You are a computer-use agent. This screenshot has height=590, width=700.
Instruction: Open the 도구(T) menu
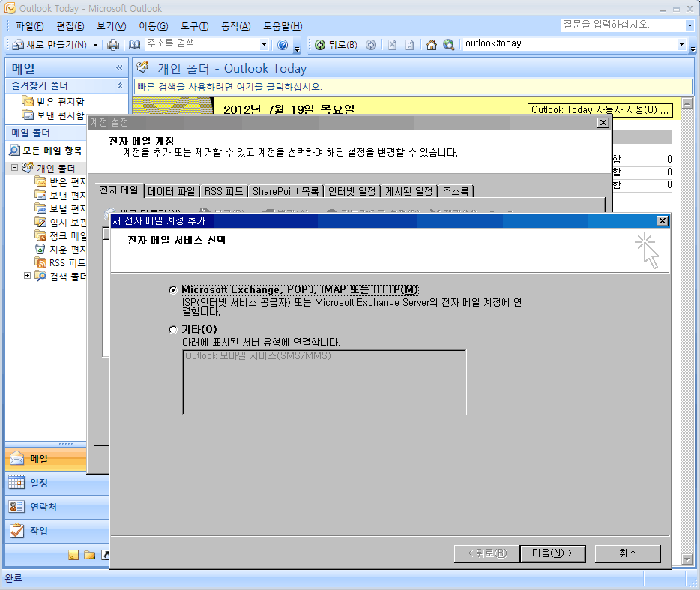[195, 26]
